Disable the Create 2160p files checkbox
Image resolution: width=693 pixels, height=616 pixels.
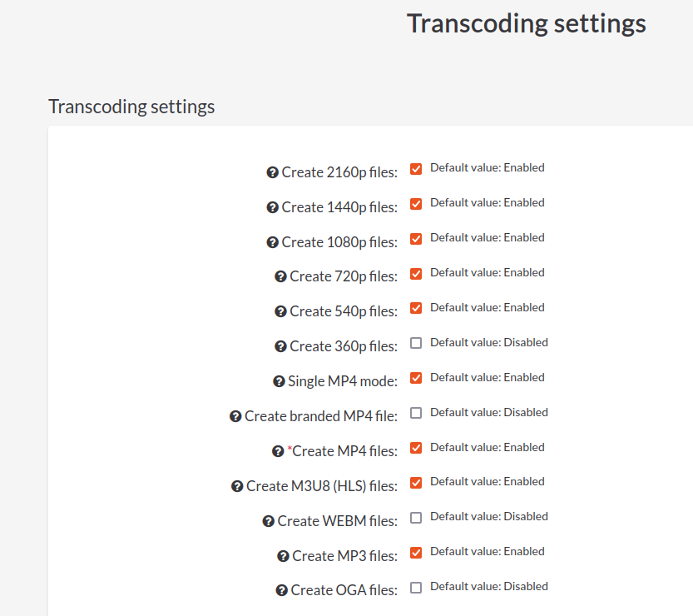click(415, 168)
